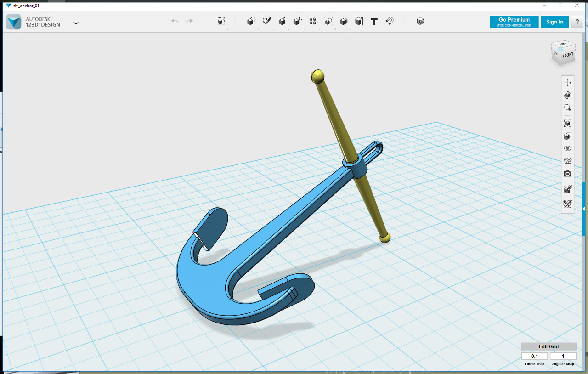Open the Help question mark button
This screenshot has height=374, width=588.
point(577,22)
